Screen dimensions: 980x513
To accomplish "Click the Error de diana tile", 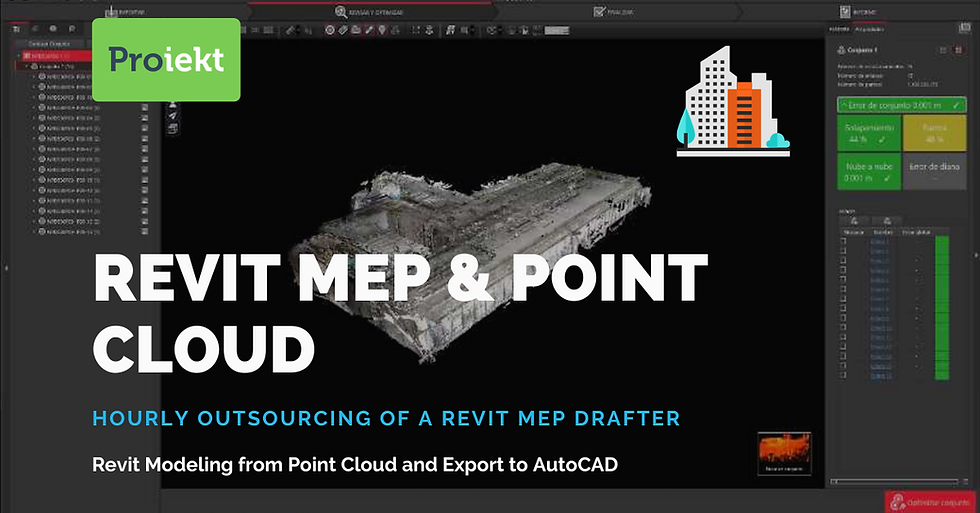I will 934,172.
